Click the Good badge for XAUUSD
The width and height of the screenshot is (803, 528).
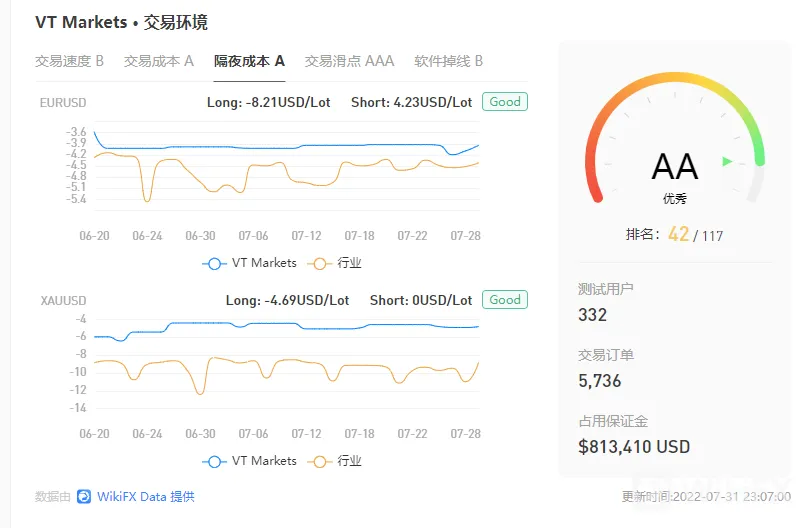point(505,300)
